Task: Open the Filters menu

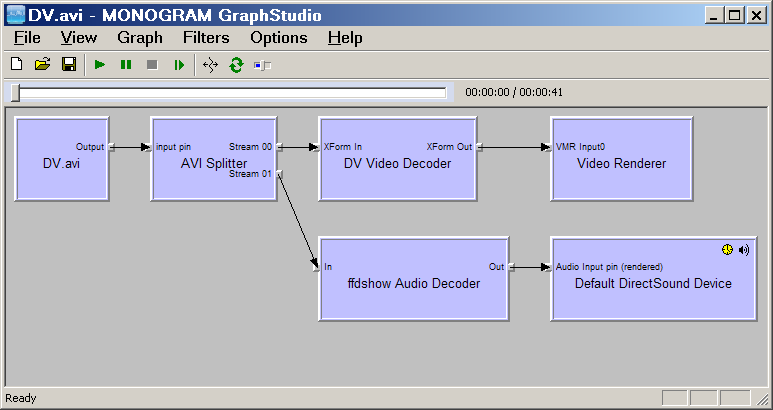Action: click(206, 38)
